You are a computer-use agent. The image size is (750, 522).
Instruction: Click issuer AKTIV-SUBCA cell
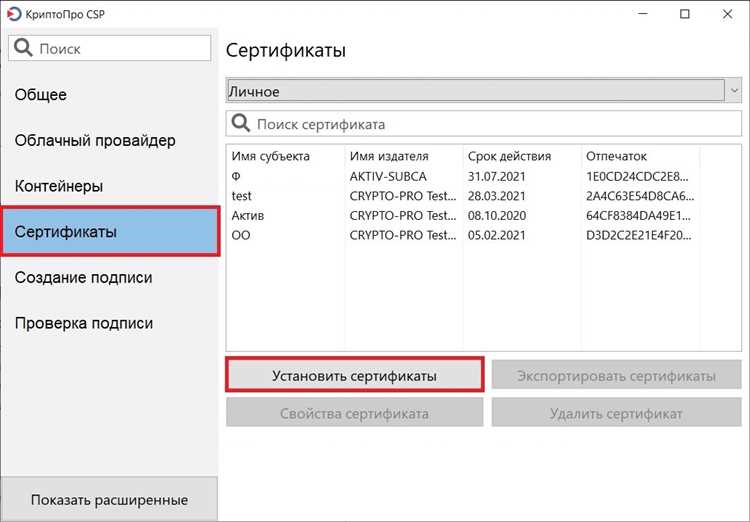pos(388,176)
